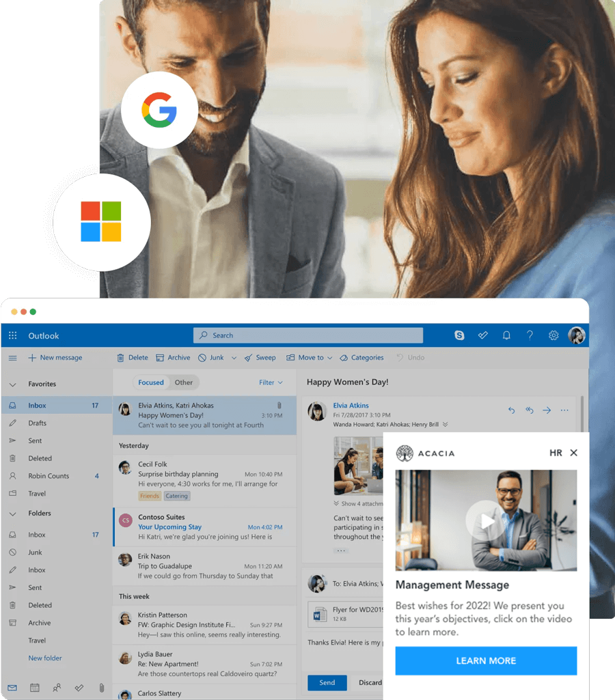Click the Catering category tag
615x700 pixels.
click(176, 496)
